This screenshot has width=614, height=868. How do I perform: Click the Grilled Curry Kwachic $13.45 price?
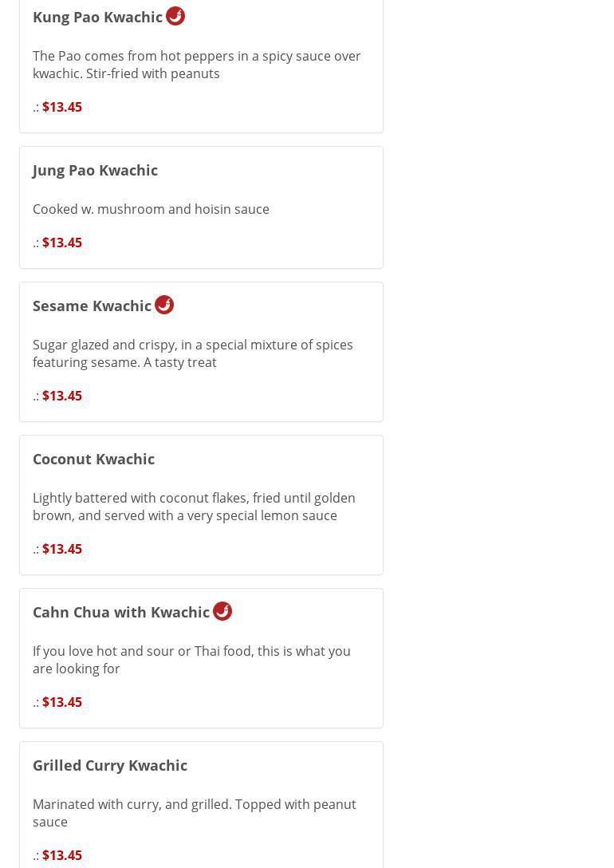(x=62, y=855)
